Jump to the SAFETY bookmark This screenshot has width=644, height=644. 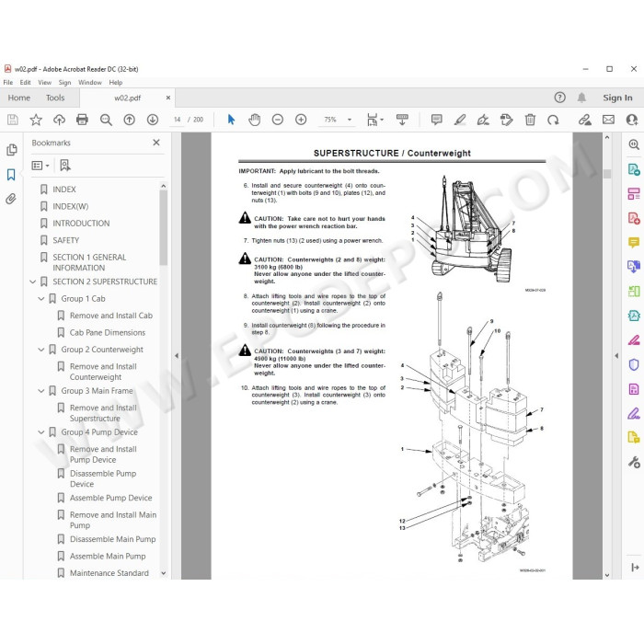[65, 240]
